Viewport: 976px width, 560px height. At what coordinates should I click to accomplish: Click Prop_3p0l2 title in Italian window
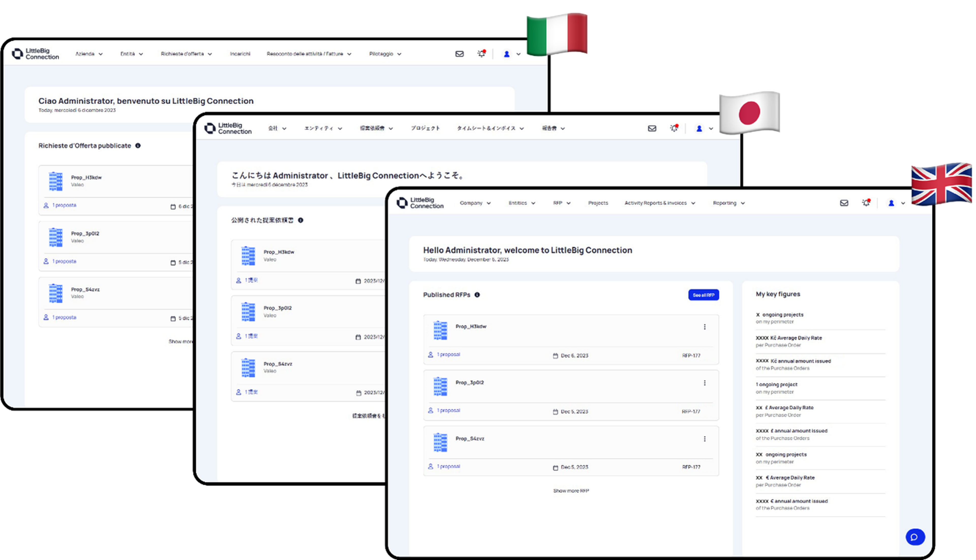point(85,233)
